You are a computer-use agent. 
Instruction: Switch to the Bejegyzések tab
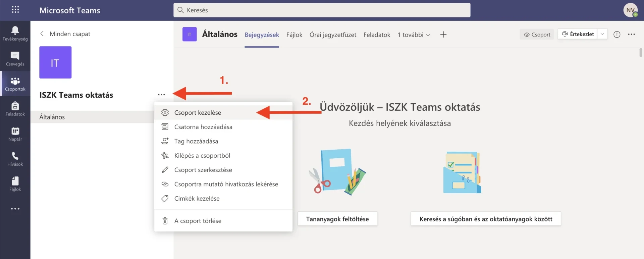[x=262, y=35]
